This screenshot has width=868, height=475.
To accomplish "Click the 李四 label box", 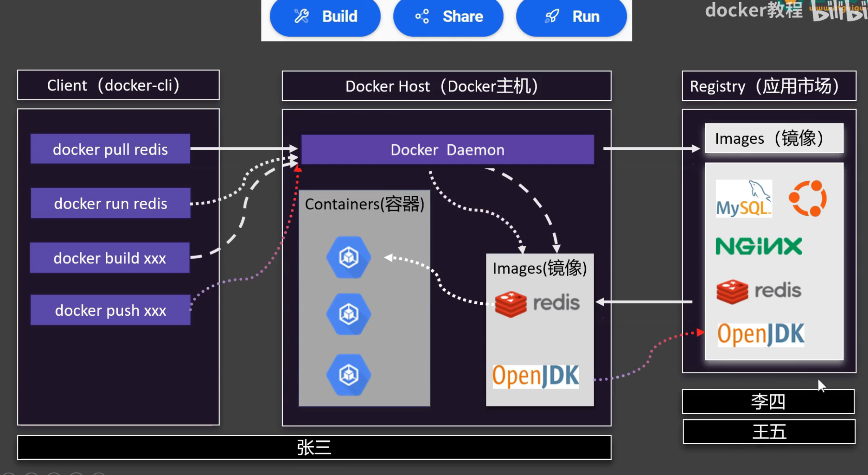I will tap(768, 402).
